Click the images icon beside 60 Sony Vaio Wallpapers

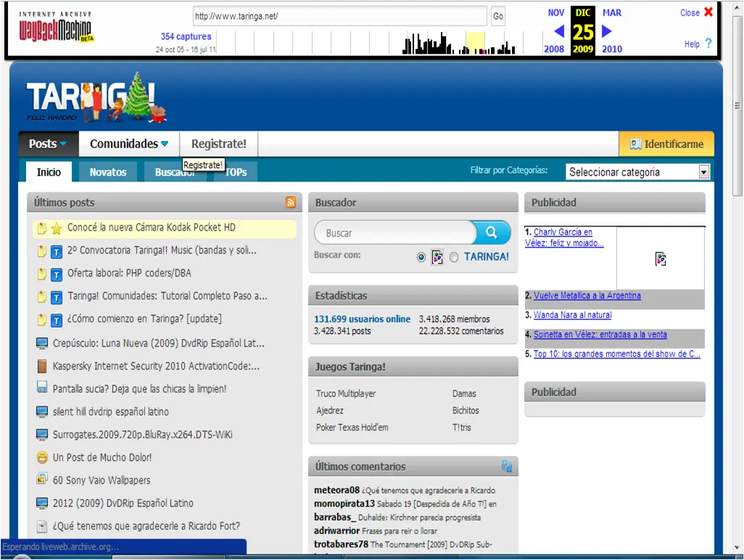42,478
